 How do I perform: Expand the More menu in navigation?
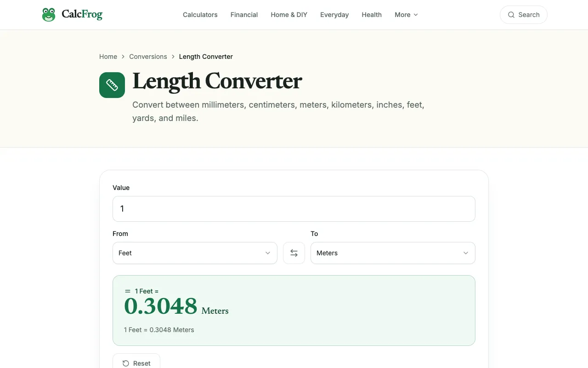point(407,15)
